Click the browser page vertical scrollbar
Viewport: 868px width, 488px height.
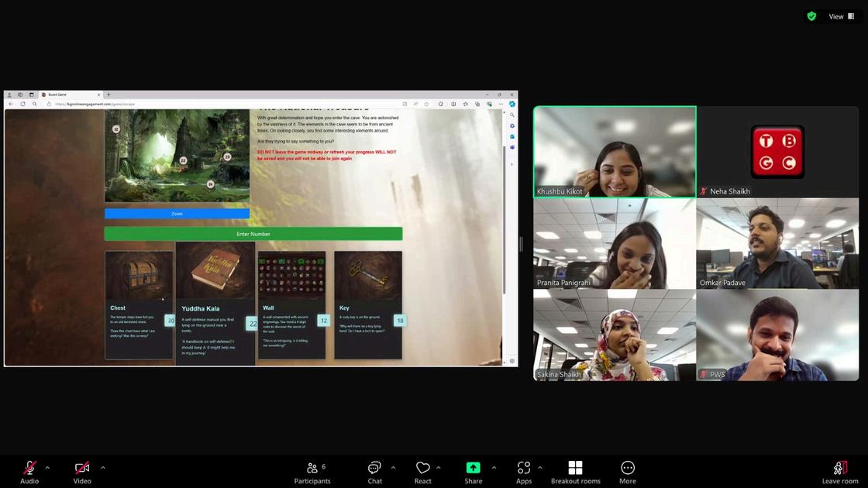(505, 220)
